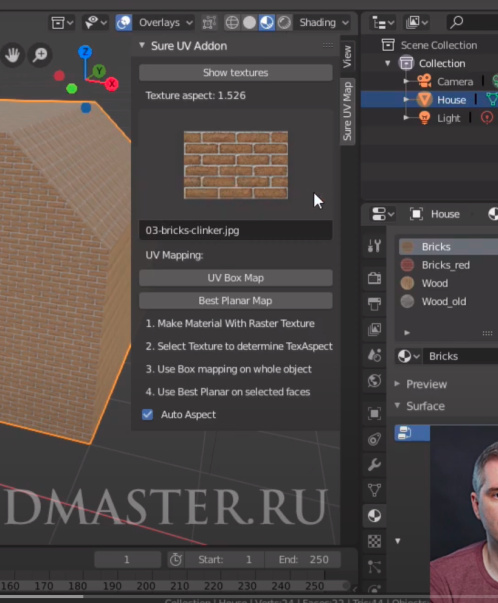Open the outliner display mode dropdown
The height and width of the screenshot is (603, 498).
pos(416,23)
